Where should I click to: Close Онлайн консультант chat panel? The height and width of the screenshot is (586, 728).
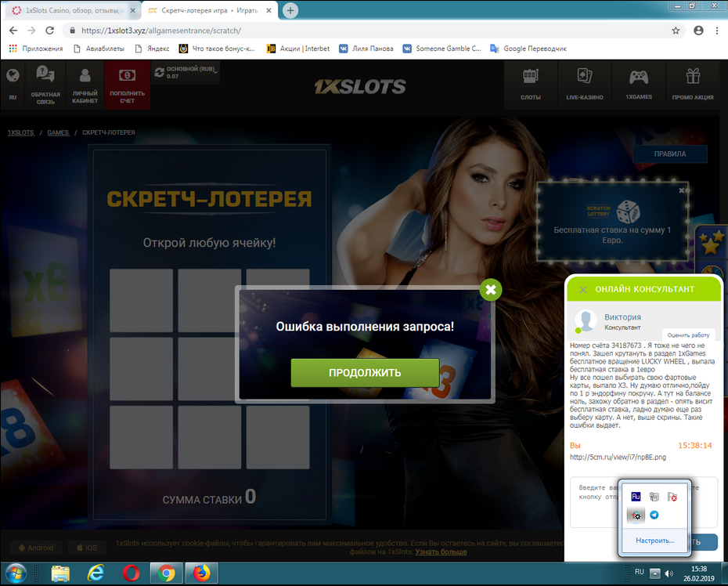tap(582, 290)
